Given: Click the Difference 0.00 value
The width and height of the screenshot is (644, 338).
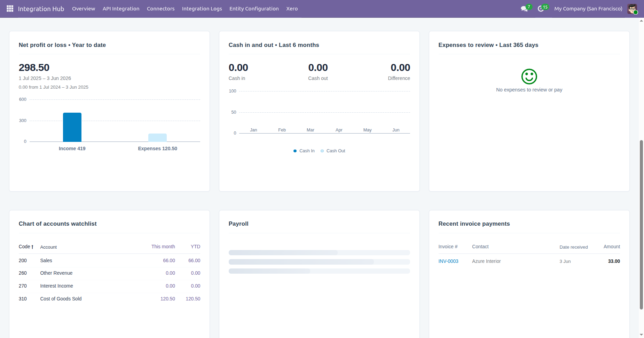Looking at the screenshot, I should tap(400, 67).
